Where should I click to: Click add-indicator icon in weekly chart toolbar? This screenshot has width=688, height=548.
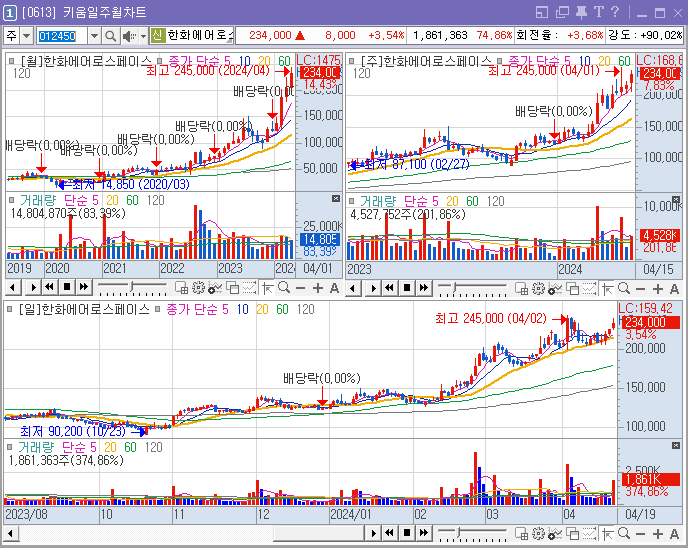coord(555,289)
